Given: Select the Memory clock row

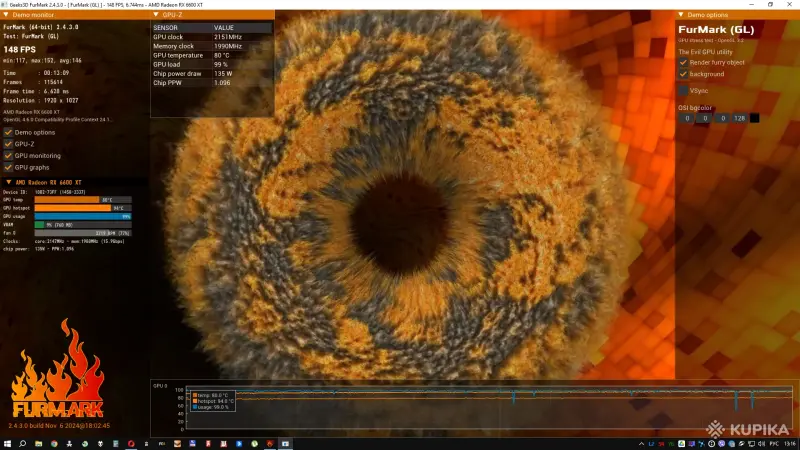Looking at the screenshot, I should tap(212, 46).
